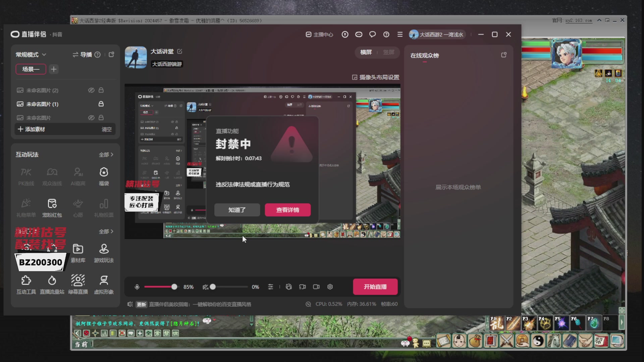Open the 大话西游2一湾浅水 account menu
644x362 pixels.
click(x=437, y=35)
